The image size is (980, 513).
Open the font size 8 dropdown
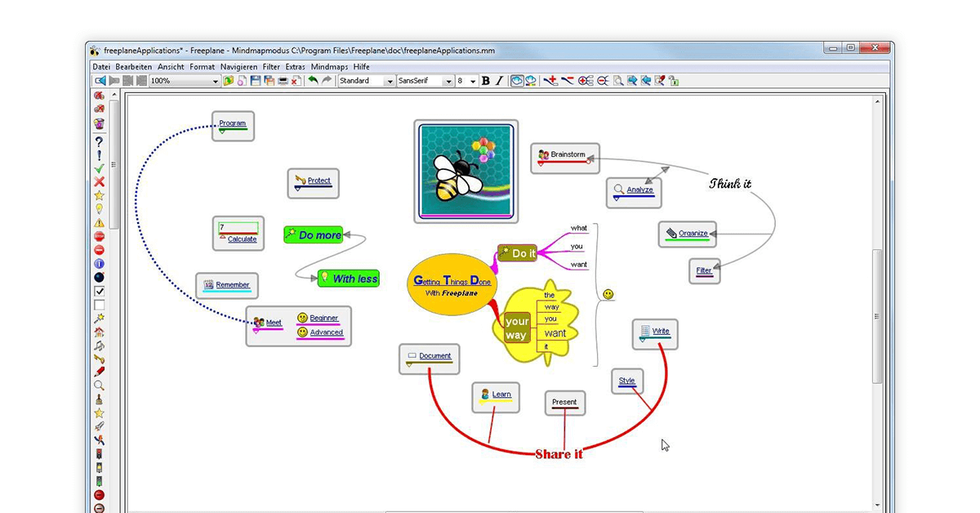point(473,81)
